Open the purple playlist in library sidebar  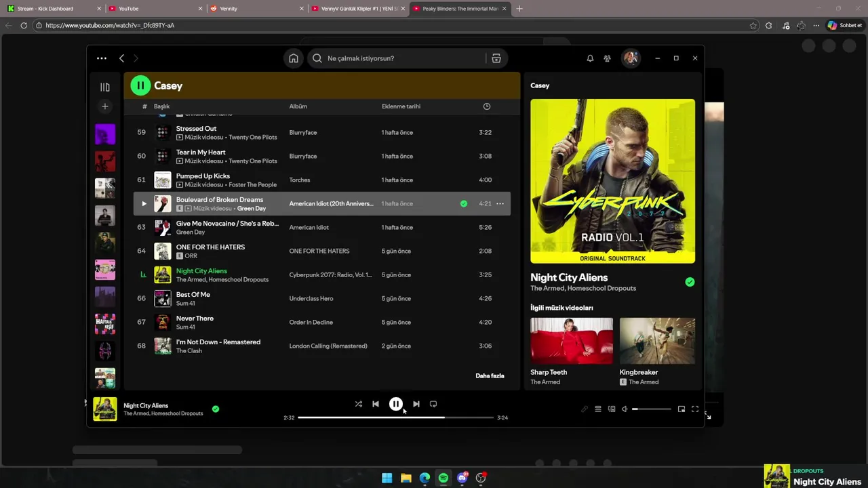[x=105, y=134]
